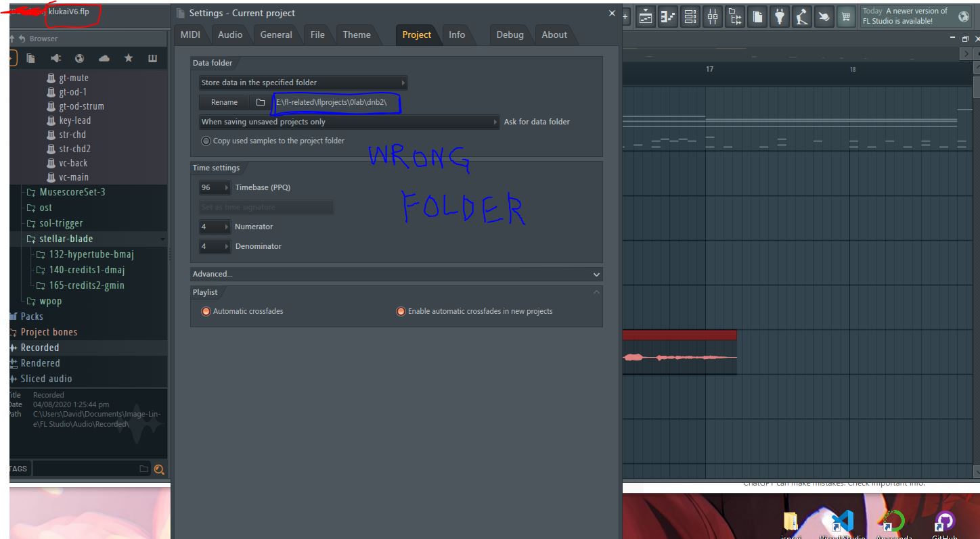
Task: Toggle Copy used samples to project folder
Action: tap(273, 141)
